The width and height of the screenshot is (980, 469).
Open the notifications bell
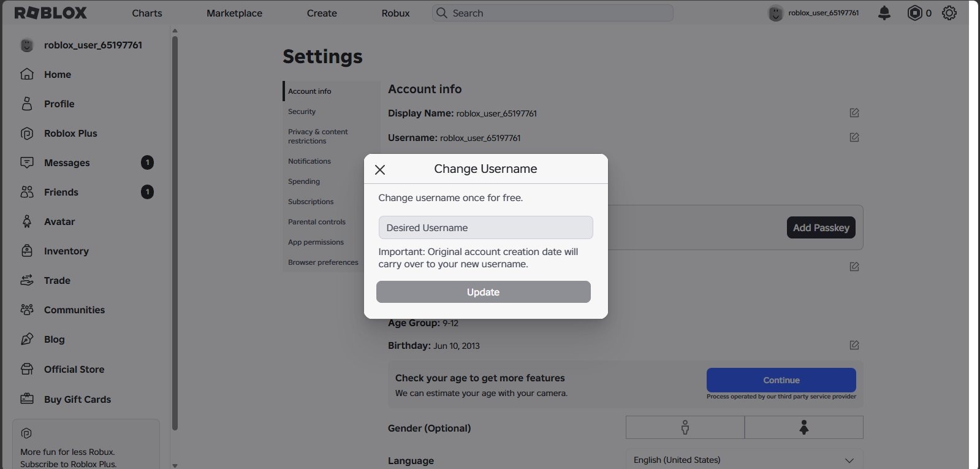click(884, 13)
